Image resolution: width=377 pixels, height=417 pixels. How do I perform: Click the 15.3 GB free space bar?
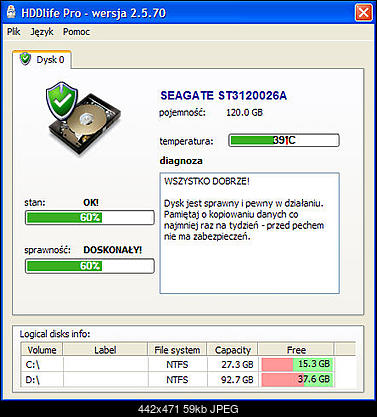pyautogui.click(x=297, y=364)
